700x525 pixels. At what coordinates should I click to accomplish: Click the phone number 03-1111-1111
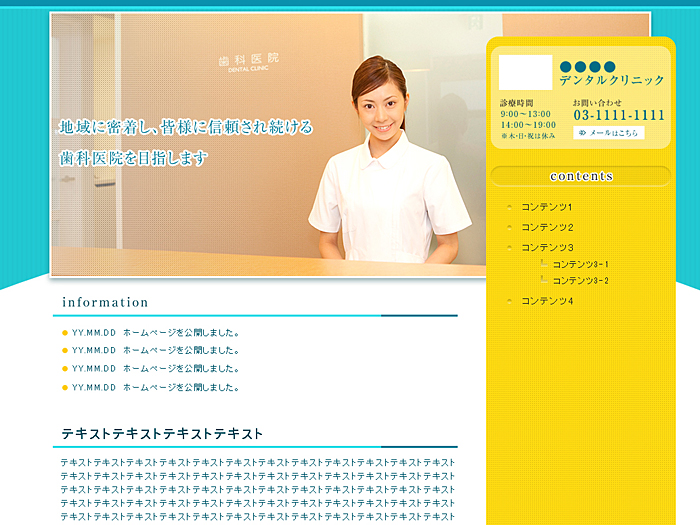pyautogui.click(x=619, y=115)
